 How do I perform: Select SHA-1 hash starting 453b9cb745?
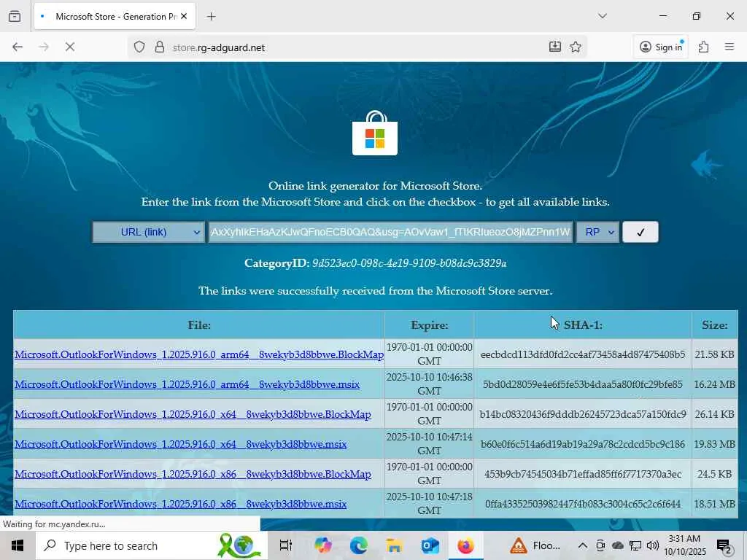coord(583,474)
